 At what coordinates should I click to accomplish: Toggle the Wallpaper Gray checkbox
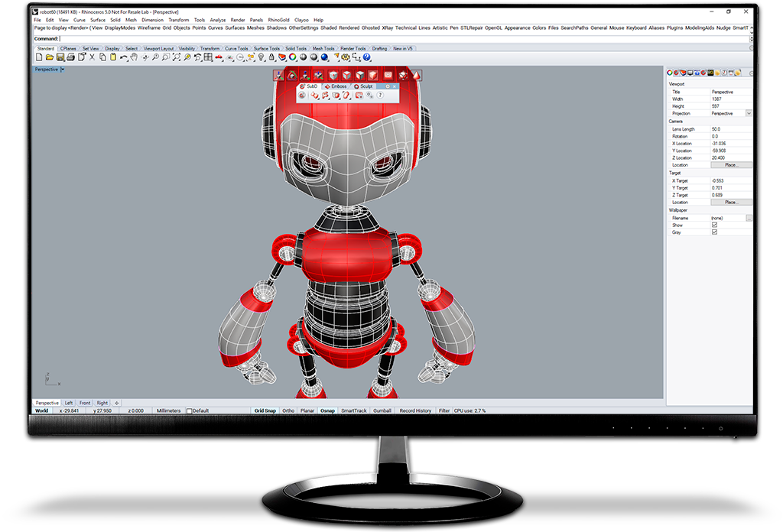(715, 232)
